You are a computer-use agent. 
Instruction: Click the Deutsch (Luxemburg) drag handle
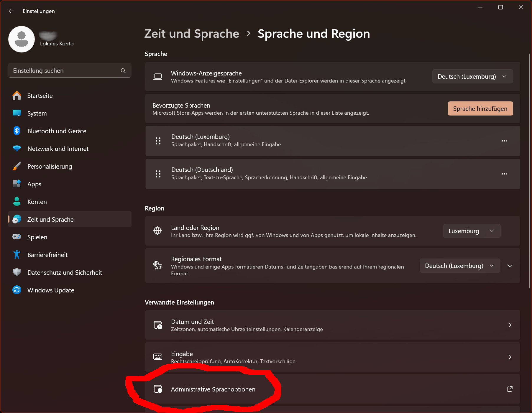(x=158, y=141)
